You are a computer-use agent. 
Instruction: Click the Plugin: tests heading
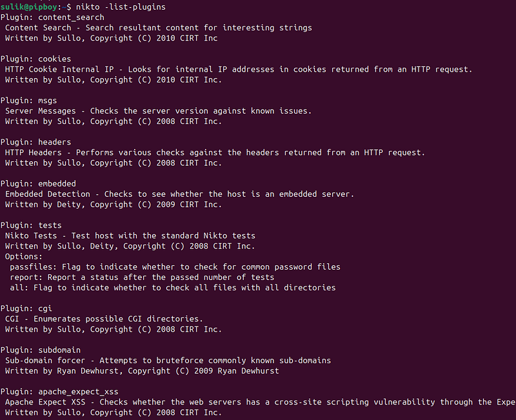[x=31, y=225]
